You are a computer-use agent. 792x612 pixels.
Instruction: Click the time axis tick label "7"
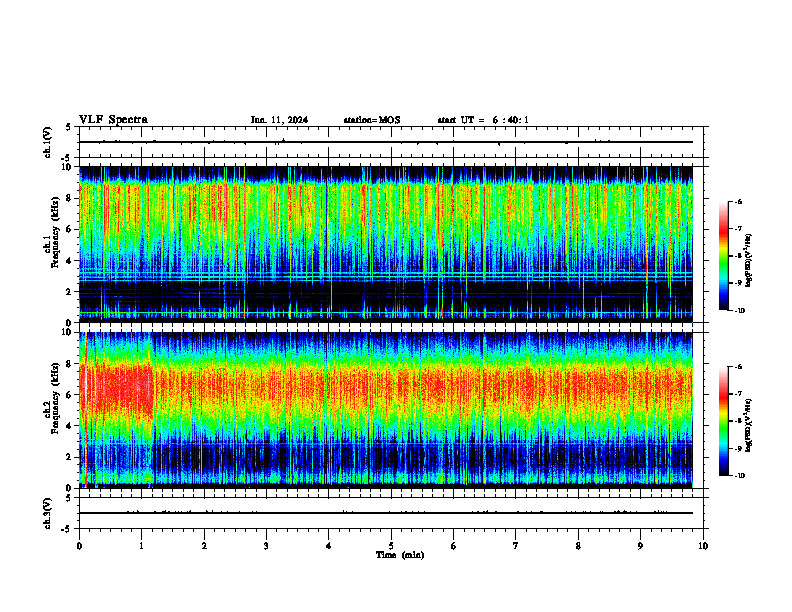tap(516, 546)
